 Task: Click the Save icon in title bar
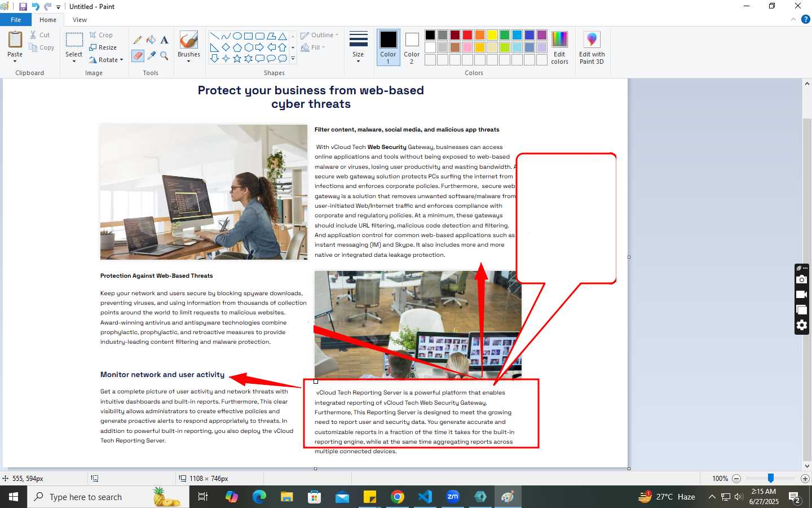[23, 7]
